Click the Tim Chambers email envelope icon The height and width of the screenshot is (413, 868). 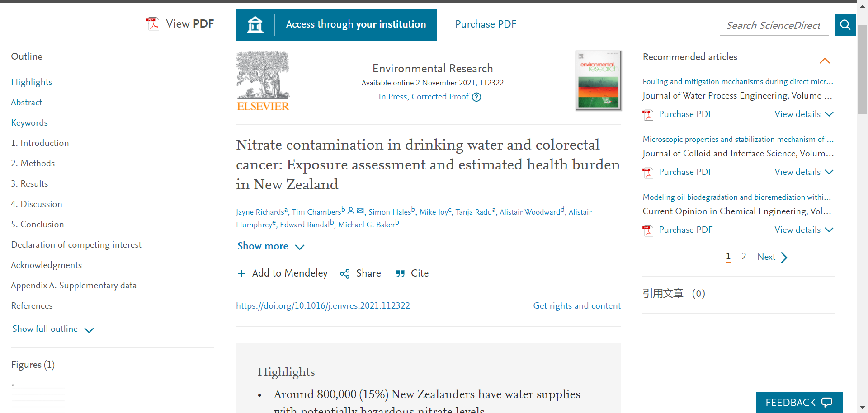[360, 211]
